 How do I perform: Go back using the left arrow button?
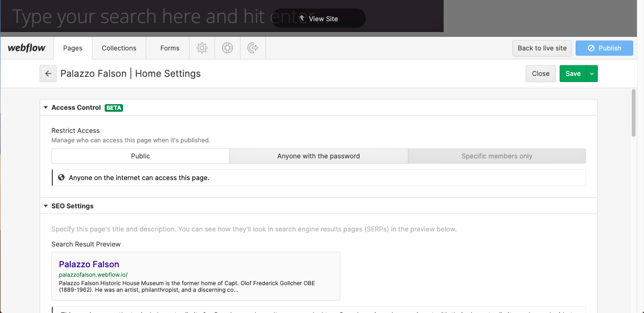tap(48, 74)
